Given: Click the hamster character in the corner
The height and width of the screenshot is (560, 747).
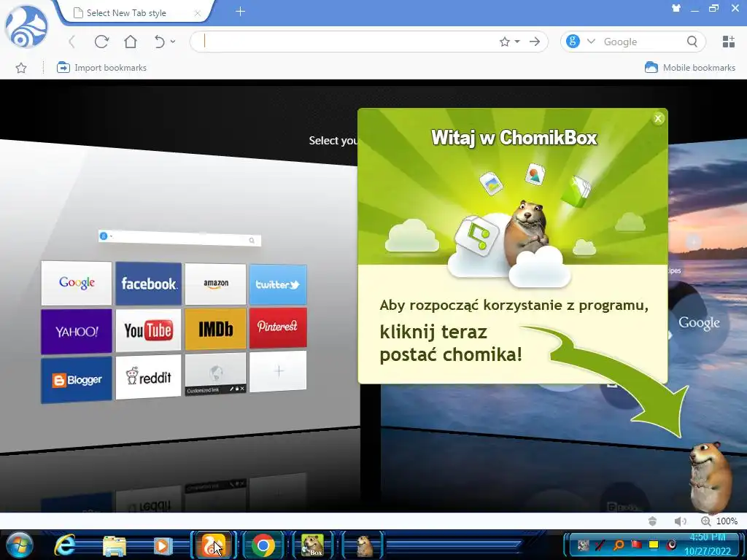Looking at the screenshot, I should click(710, 477).
